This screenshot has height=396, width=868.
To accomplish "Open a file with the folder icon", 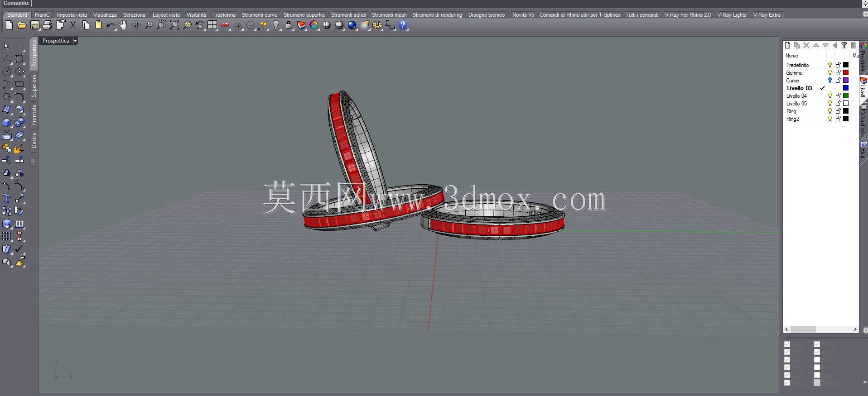I will click(x=22, y=25).
